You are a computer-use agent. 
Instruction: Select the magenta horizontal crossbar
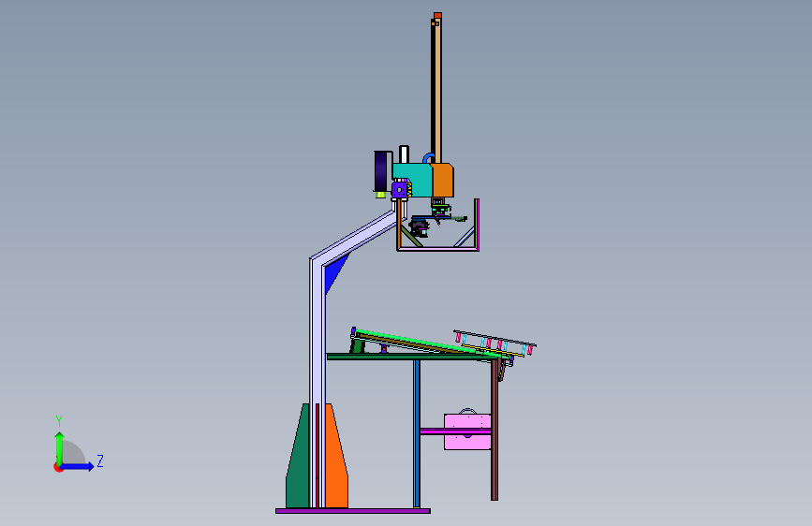click(x=454, y=431)
